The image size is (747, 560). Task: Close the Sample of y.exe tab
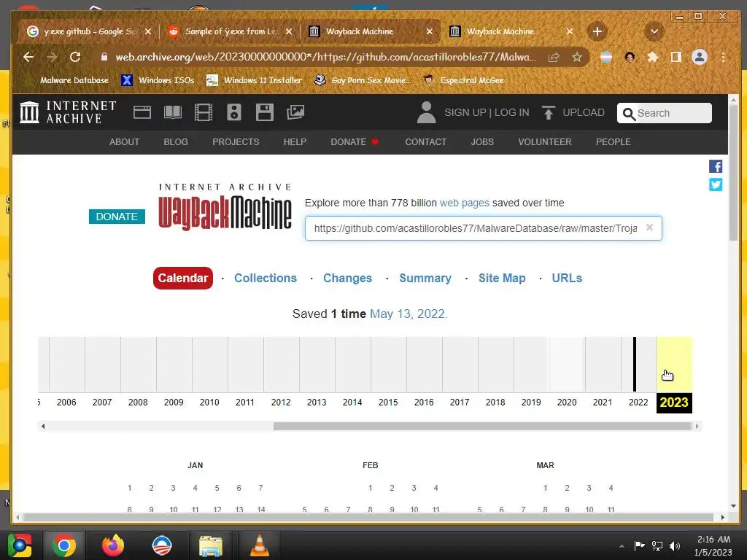(289, 31)
